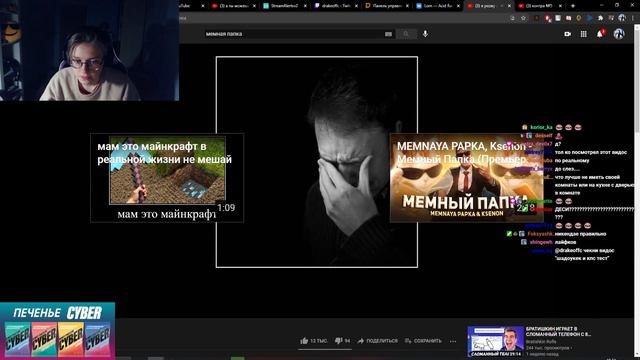The image size is (640, 360).
Task: Click the create video camera icon
Action: [567, 34]
